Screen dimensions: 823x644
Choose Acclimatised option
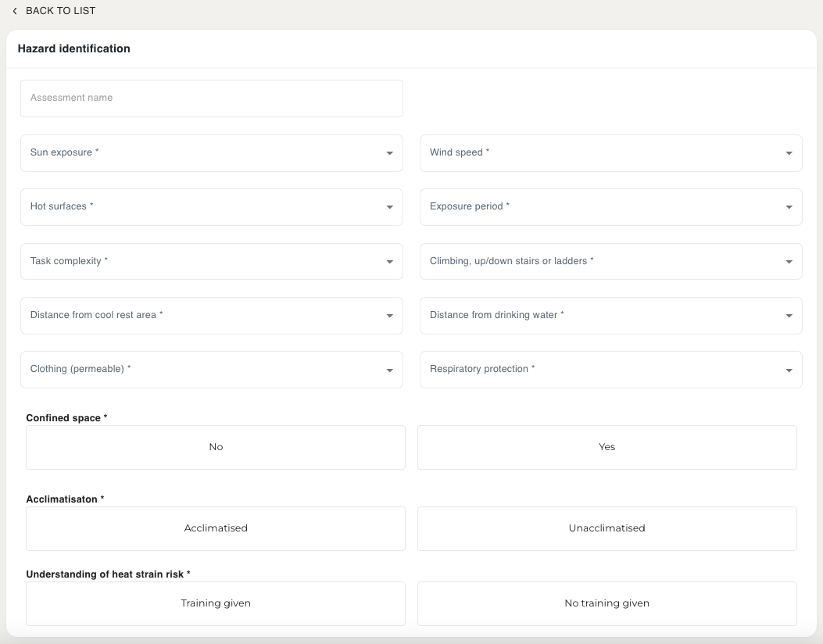click(216, 528)
